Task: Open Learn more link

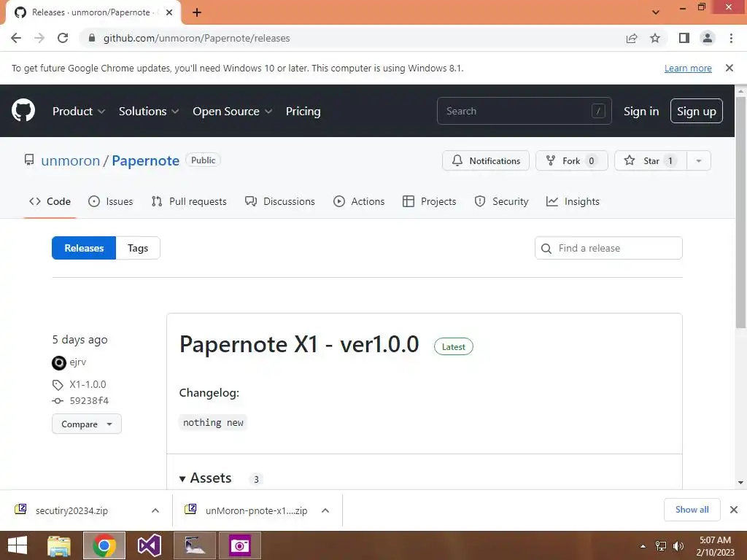Action: (x=688, y=68)
